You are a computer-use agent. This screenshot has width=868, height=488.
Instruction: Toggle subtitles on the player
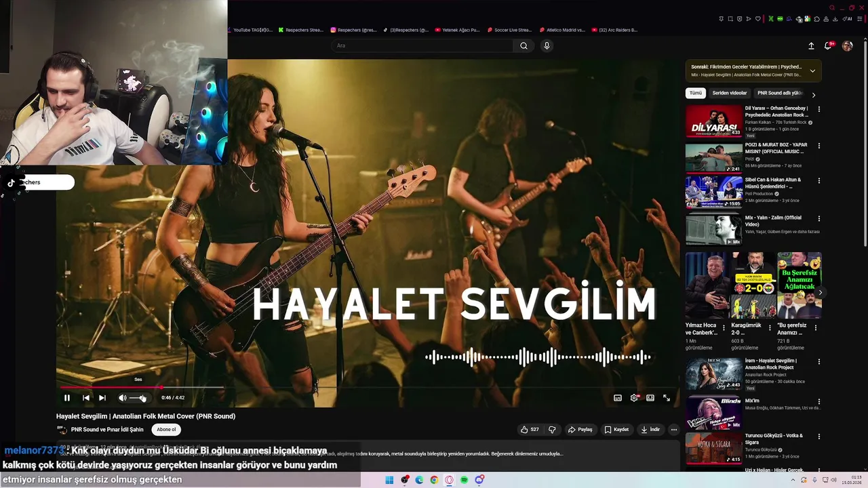(x=618, y=398)
